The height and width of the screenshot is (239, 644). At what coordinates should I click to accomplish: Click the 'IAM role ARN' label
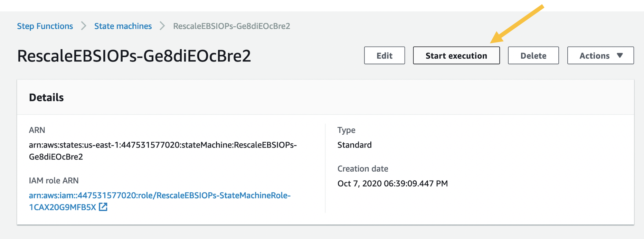click(54, 180)
